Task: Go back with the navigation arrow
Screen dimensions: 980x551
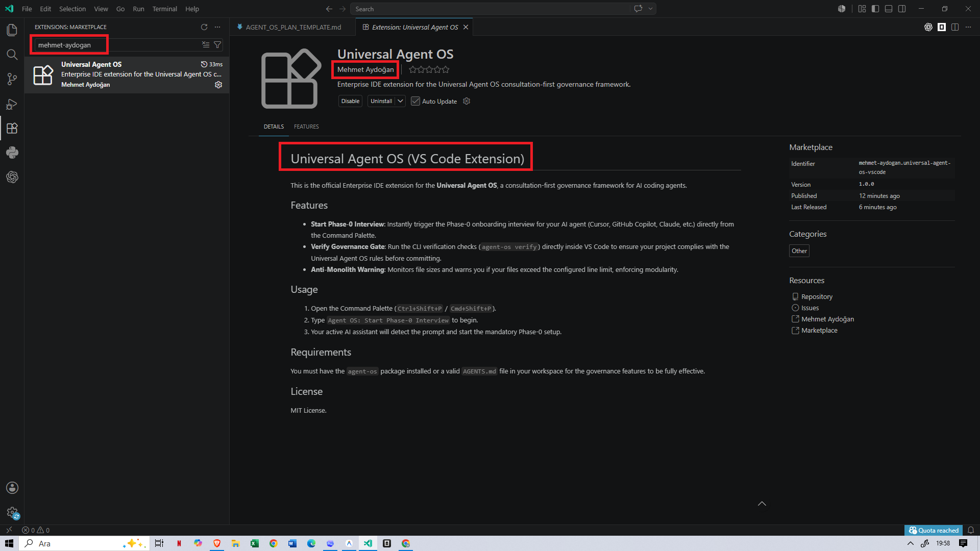Action: coord(329,9)
